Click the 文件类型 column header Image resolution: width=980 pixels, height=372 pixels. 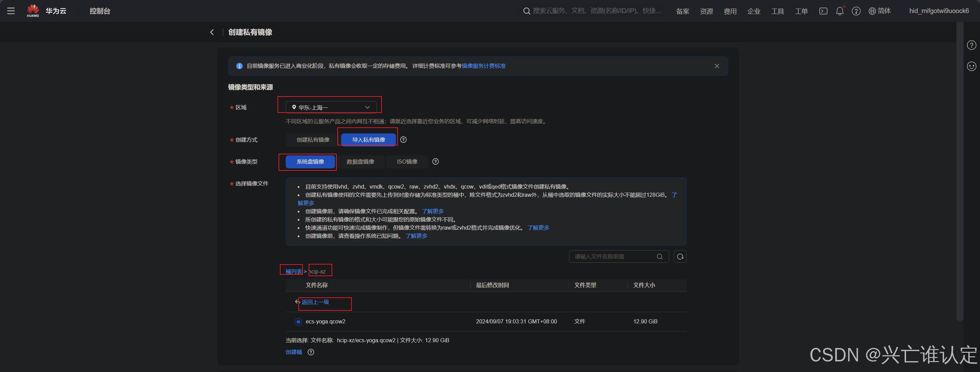tap(585, 285)
